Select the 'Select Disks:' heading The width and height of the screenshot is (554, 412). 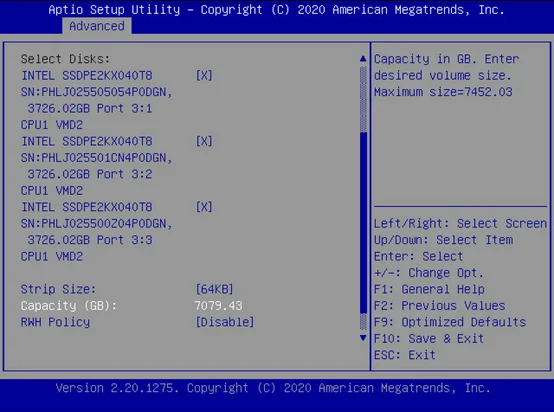(65, 59)
